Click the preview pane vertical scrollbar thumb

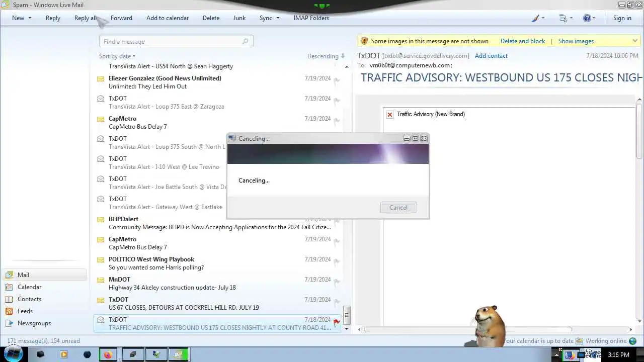tap(639, 131)
